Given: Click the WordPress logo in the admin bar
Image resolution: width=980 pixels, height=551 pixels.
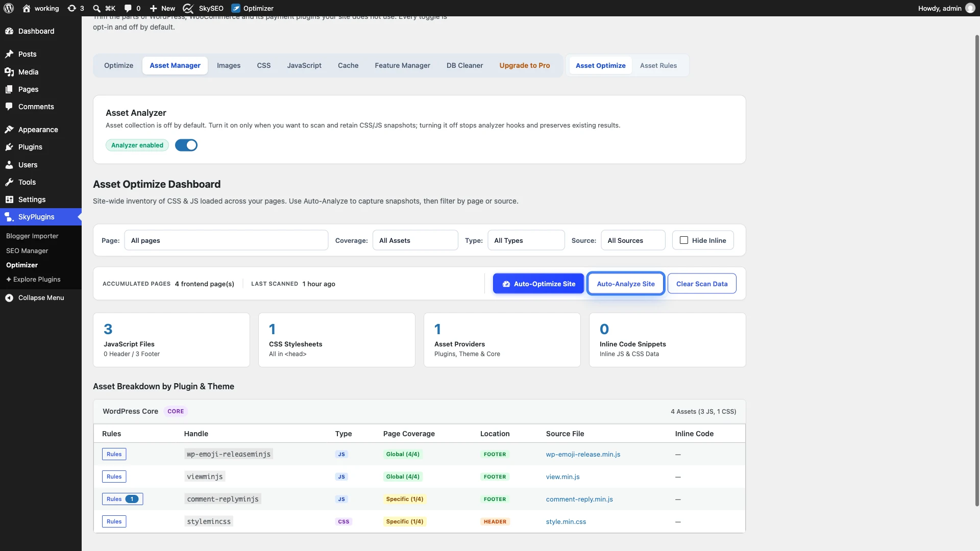Looking at the screenshot, I should tap(9, 8).
